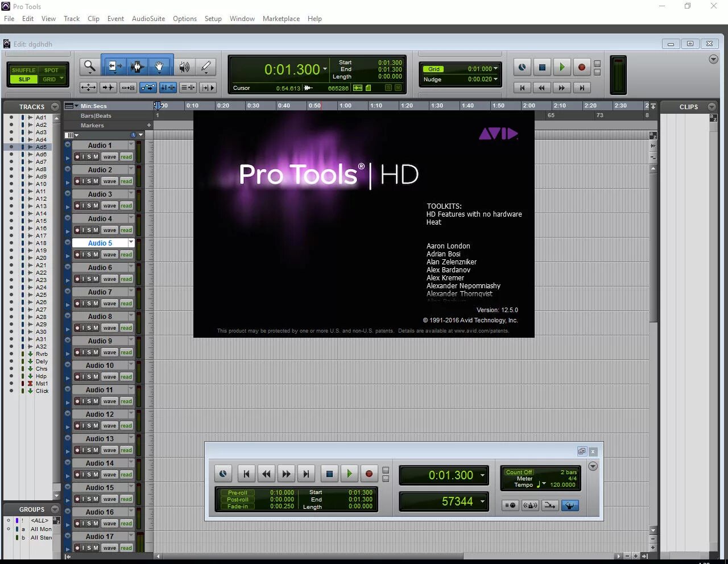The image size is (728, 564).
Task: Toggle MIDI Merge in Transport window
Action: coord(550,505)
